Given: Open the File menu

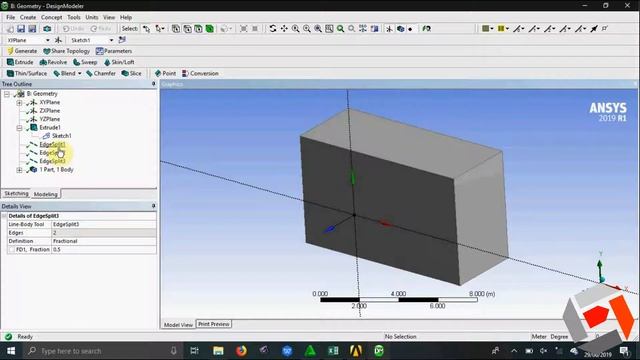Looking at the screenshot, I should pyautogui.click(x=11, y=18).
